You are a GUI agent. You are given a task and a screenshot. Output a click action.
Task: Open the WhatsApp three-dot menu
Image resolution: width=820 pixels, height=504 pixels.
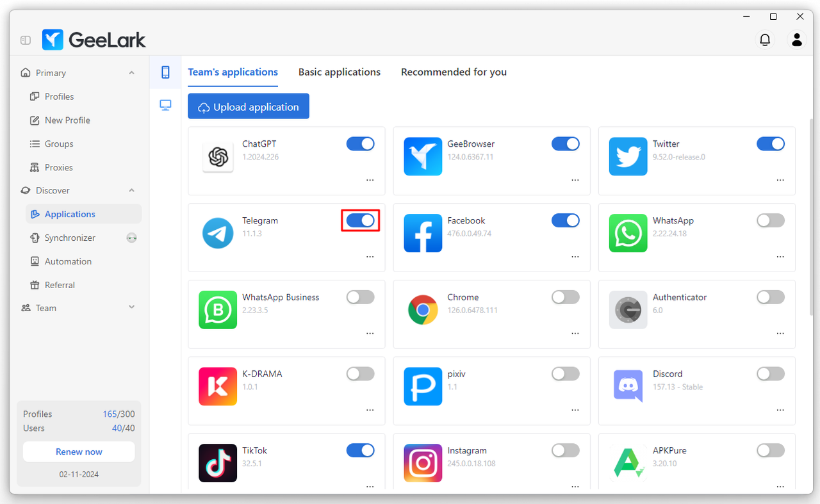point(780,257)
